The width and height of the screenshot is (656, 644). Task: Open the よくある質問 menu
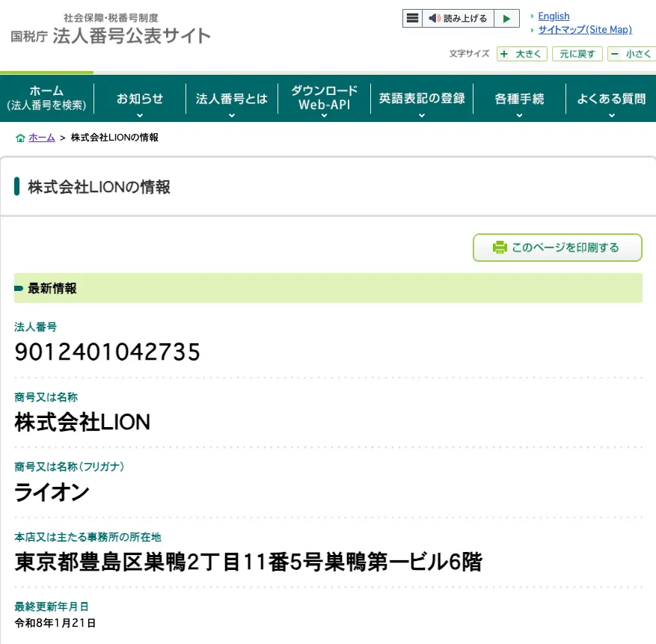pyautogui.click(x=611, y=99)
